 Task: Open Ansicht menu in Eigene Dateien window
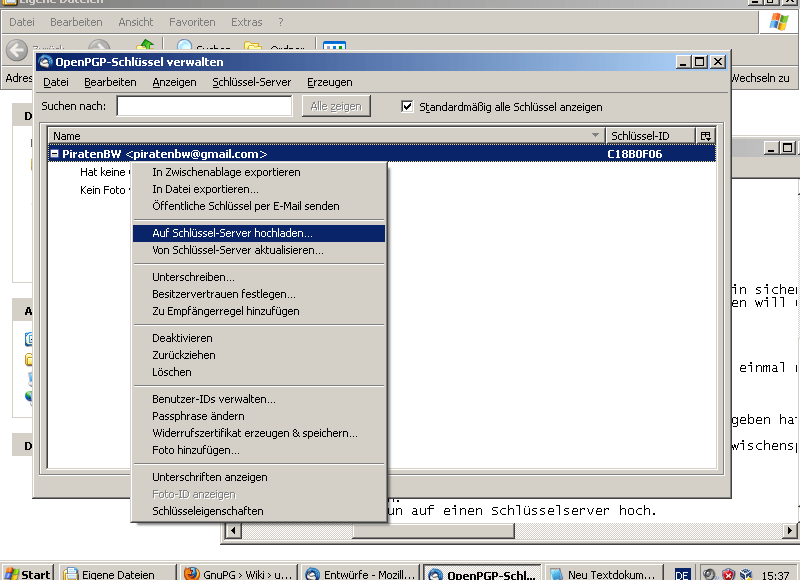pos(136,22)
